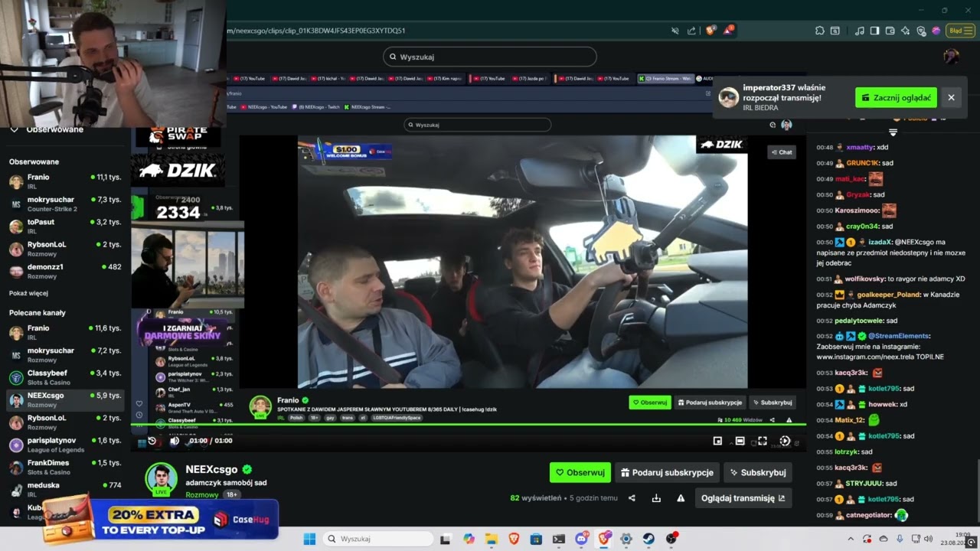
Task: Open Discord from the taskbar
Action: [581, 539]
